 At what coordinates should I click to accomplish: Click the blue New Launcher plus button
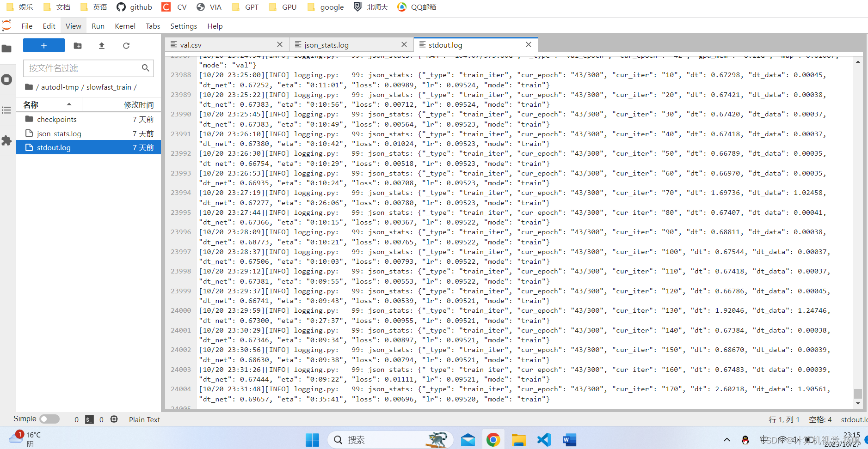(44, 45)
